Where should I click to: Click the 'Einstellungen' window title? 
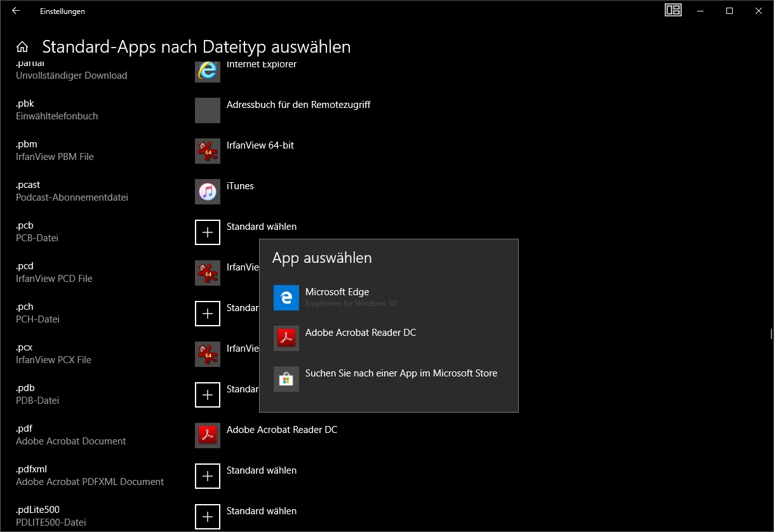62,11
